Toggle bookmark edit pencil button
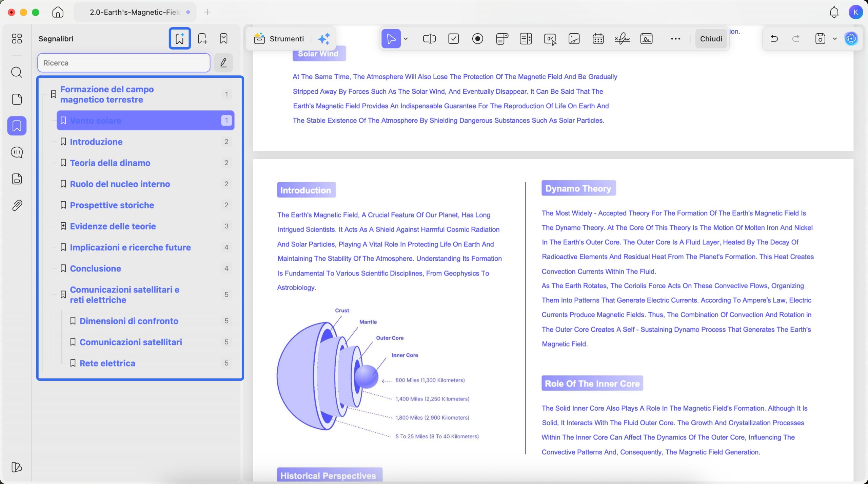 click(223, 63)
